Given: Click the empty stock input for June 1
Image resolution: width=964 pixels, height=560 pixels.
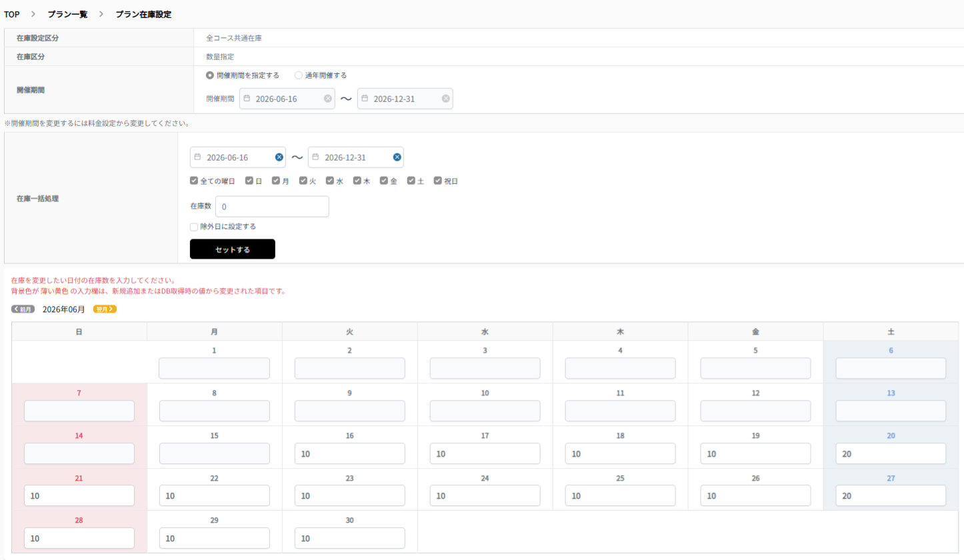Looking at the screenshot, I should click(215, 368).
